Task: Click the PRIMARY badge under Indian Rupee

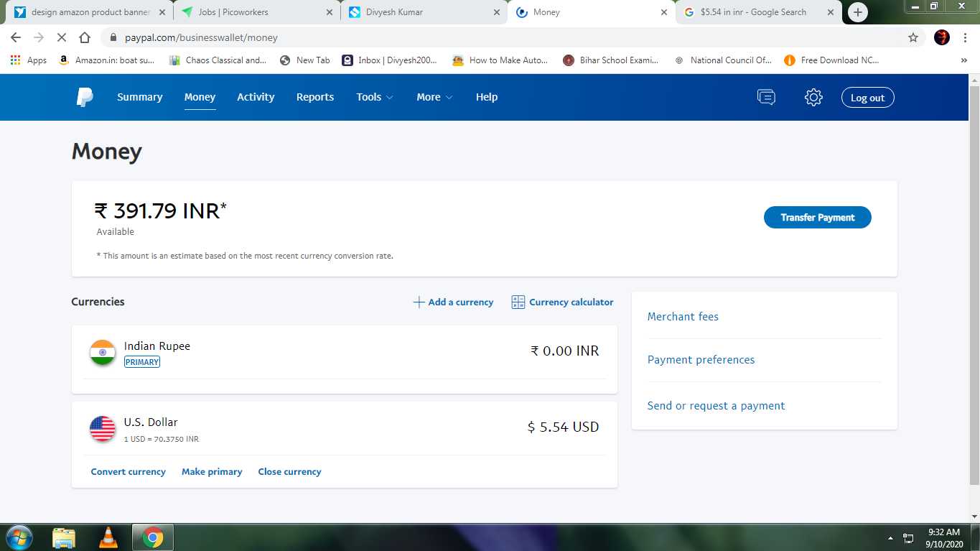Action: [x=142, y=362]
